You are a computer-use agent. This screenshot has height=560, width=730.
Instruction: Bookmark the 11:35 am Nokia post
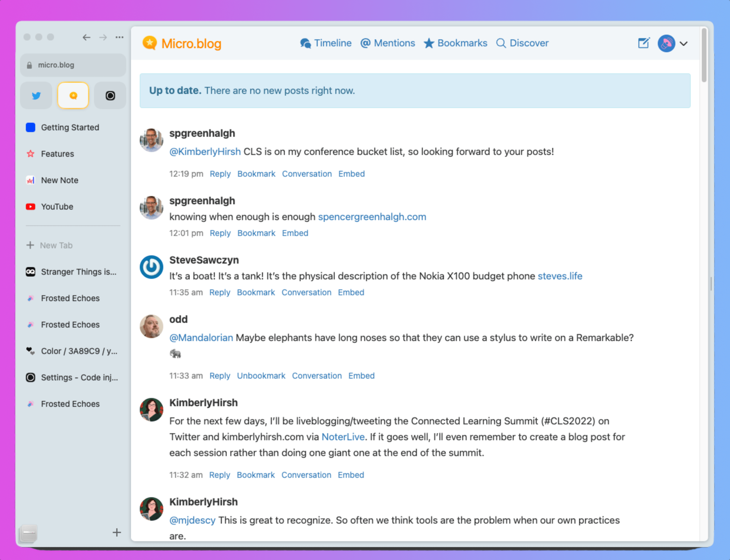(x=256, y=292)
